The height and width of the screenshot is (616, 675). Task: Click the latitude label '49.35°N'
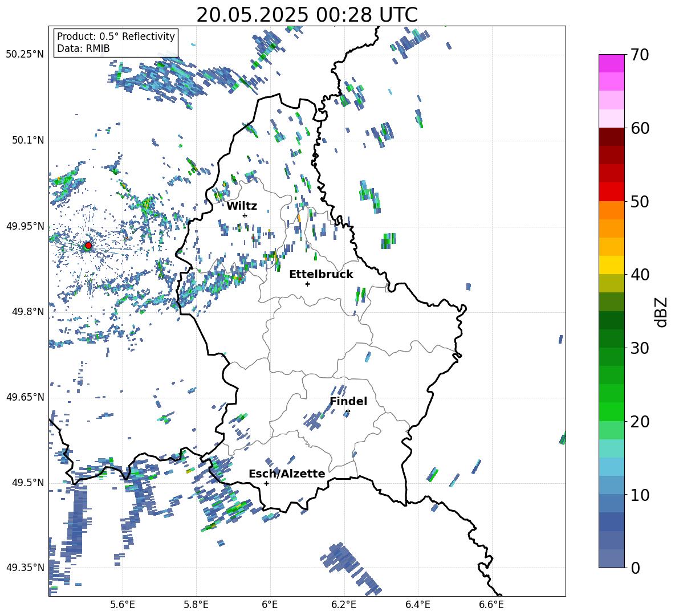25,568
